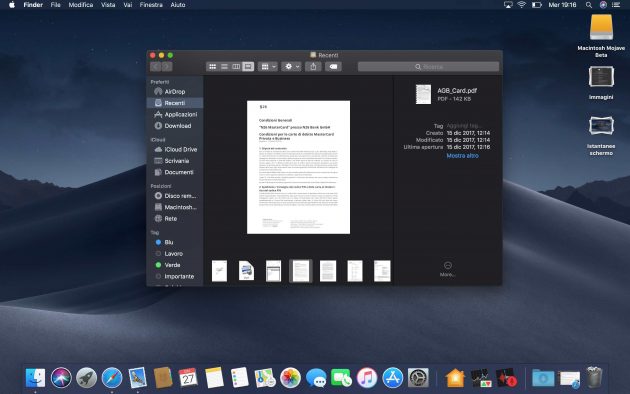The height and width of the screenshot is (394, 630).
Task: Click the edit tags toolbar button
Action: [333, 67]
